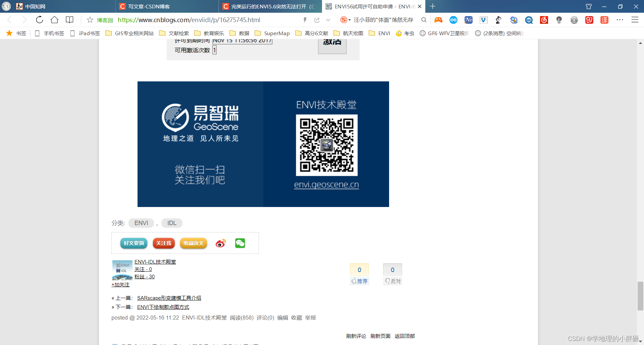Click the 收藏该文 button

pyautogui.click(x=194, y=243)
